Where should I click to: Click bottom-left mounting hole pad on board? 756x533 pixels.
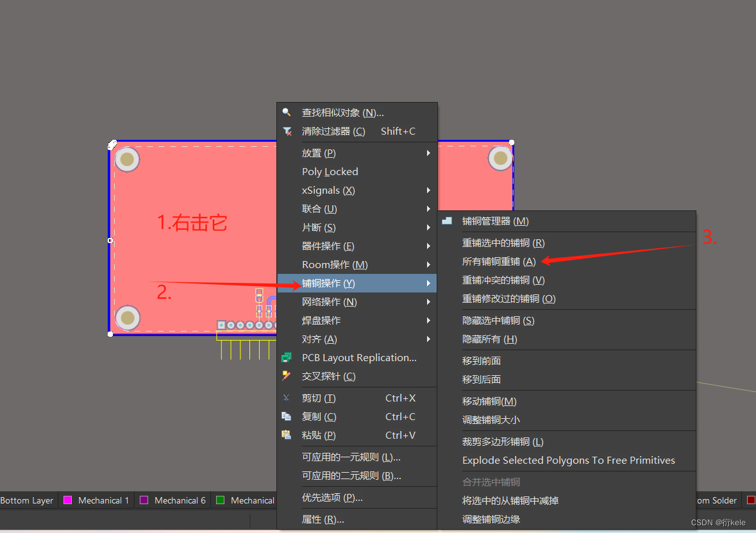(128, 317)
